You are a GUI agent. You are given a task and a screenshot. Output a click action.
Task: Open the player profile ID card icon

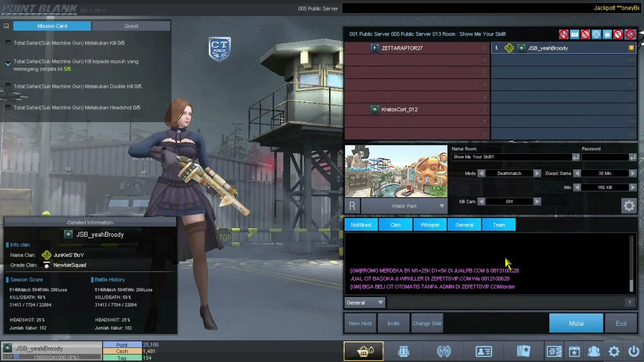[484, 351]
